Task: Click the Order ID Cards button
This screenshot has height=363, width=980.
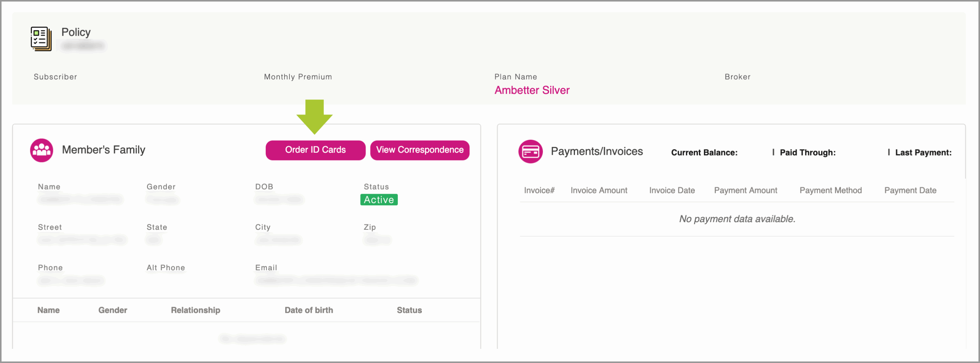Action: 315,150
